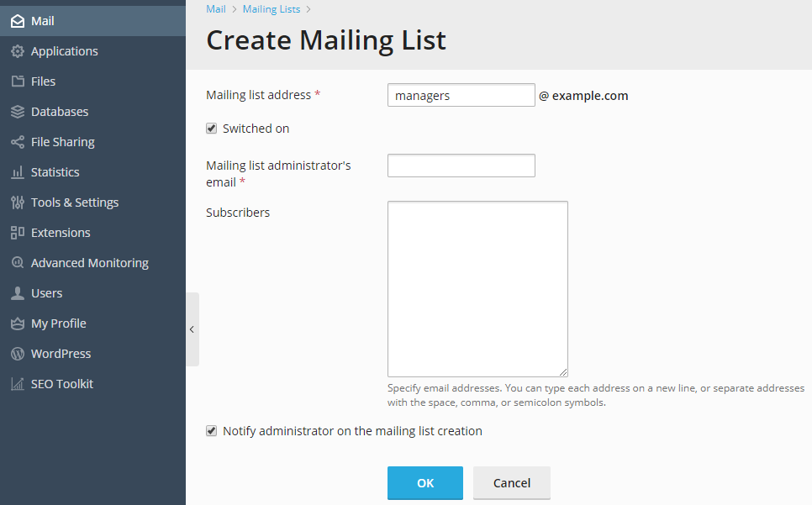The width and height of the screenshot is (812, 505).
Task: Uncheck the Switched on checkbox
Action: click(212, 129)
